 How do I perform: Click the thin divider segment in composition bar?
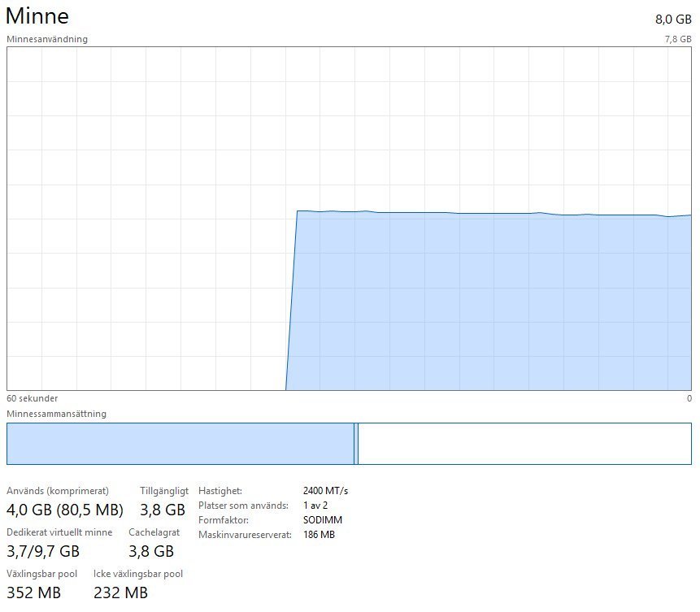point(356,444)
